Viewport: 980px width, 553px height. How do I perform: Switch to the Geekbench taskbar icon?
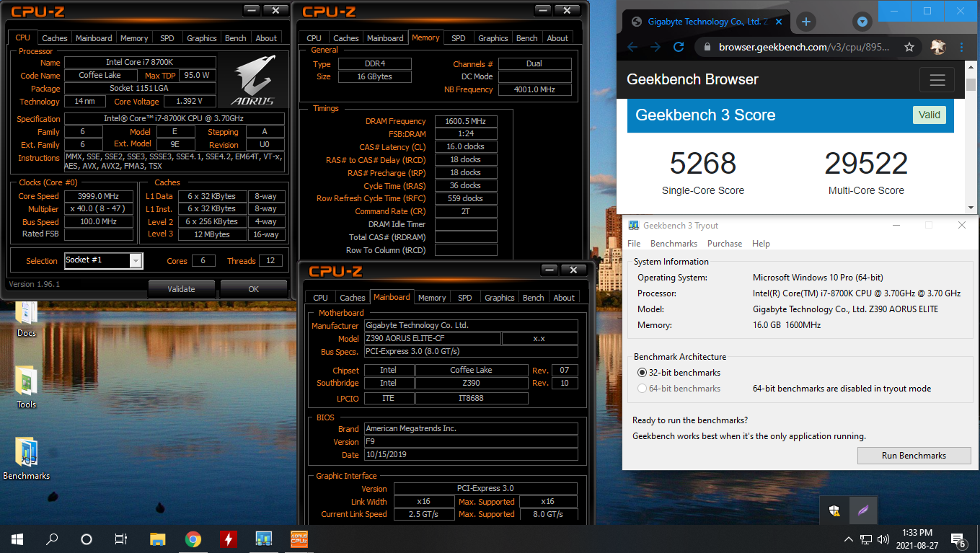(263, 539)
